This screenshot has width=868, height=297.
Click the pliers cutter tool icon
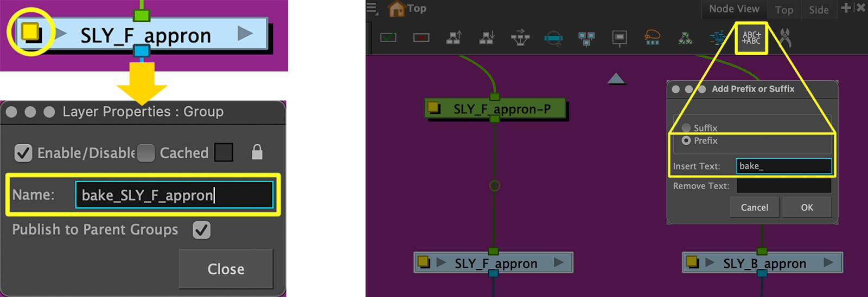click(785, 38)
